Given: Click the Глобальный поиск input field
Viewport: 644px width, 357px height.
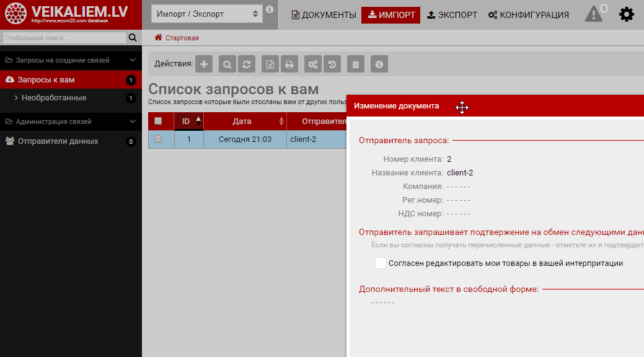Looking at the screenshot, I should click(x=64, y=38).
